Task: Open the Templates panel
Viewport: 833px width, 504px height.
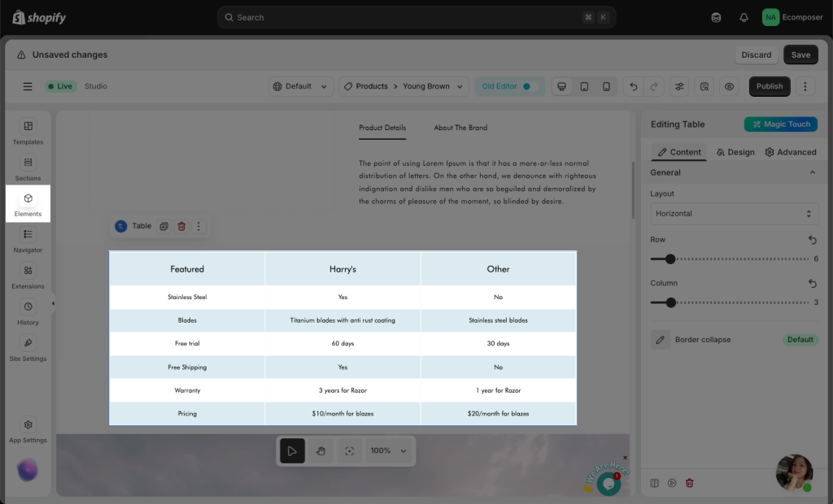Action: (x=28, y=132)
